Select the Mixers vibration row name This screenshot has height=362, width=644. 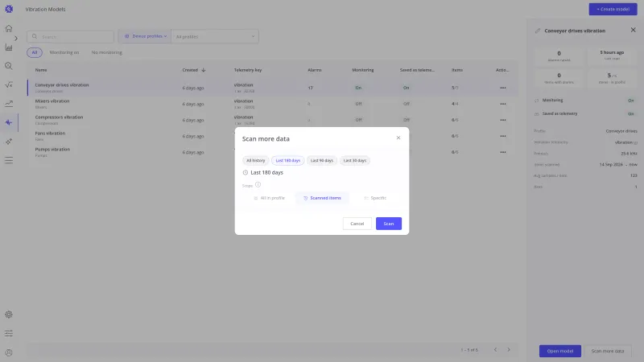[52, 101]
